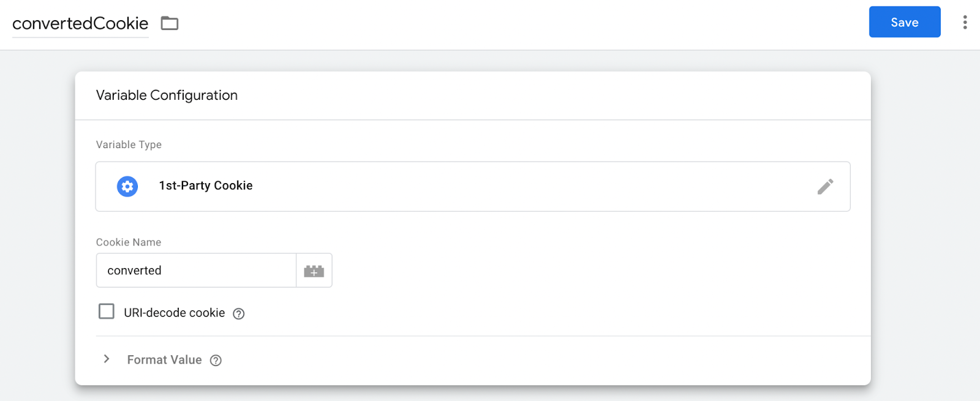Select the 1st-Party Cookie variable type text
This screenshot has width=980, height=401.
coord(206,186)
